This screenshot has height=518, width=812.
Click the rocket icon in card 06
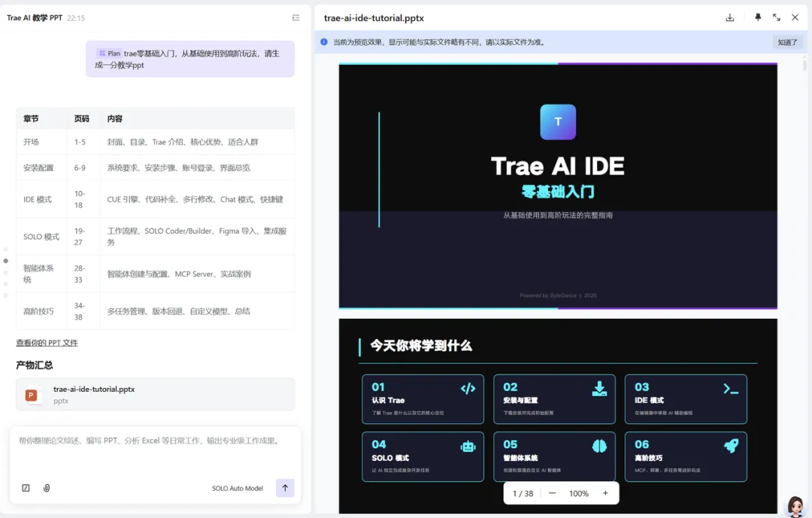(731, 446)
